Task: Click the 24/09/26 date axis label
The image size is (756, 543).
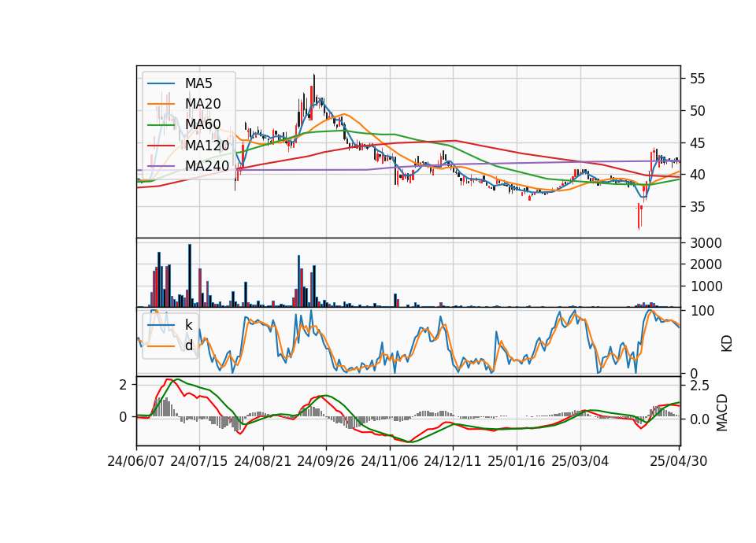Action: coord(325,461)
